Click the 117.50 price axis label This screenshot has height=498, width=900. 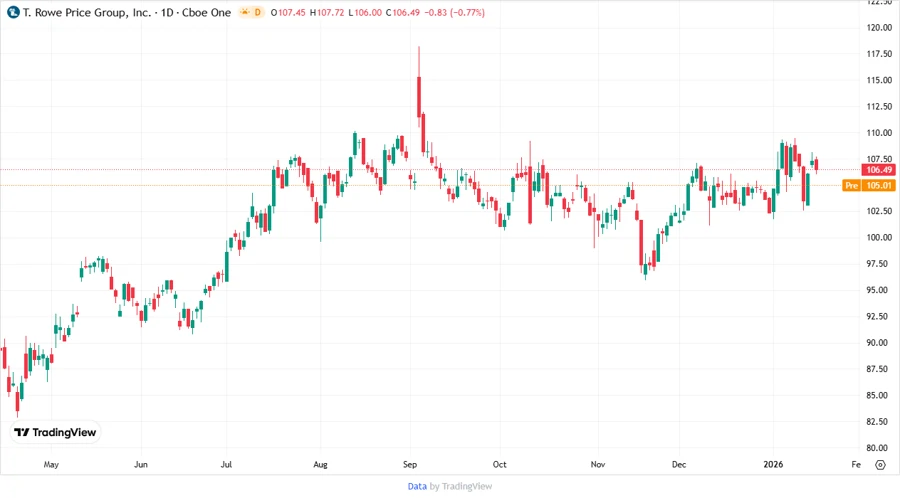[879, 54]
